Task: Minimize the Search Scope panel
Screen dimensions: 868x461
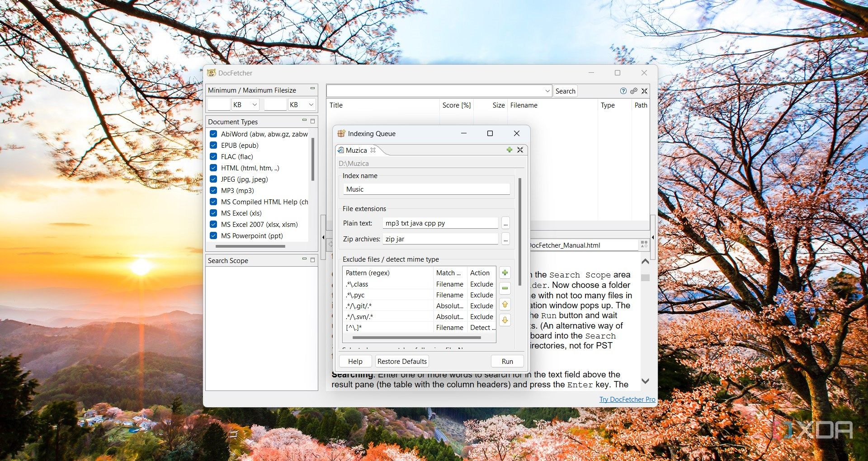Action: coord(304,259)
